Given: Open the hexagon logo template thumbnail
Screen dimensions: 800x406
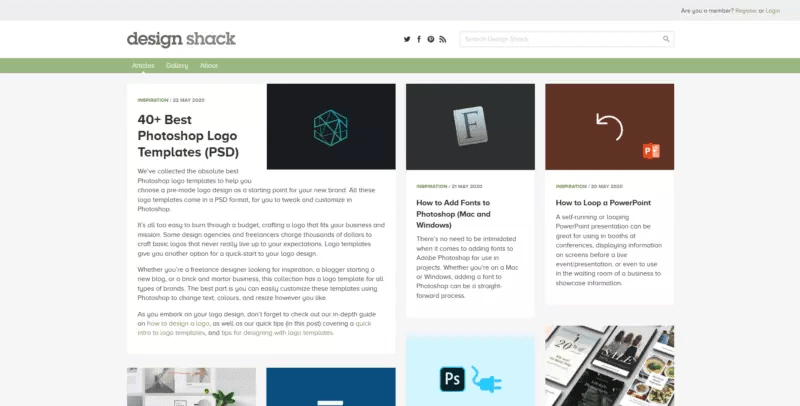Looking at the screenshot, I should (x=330, y=126).
